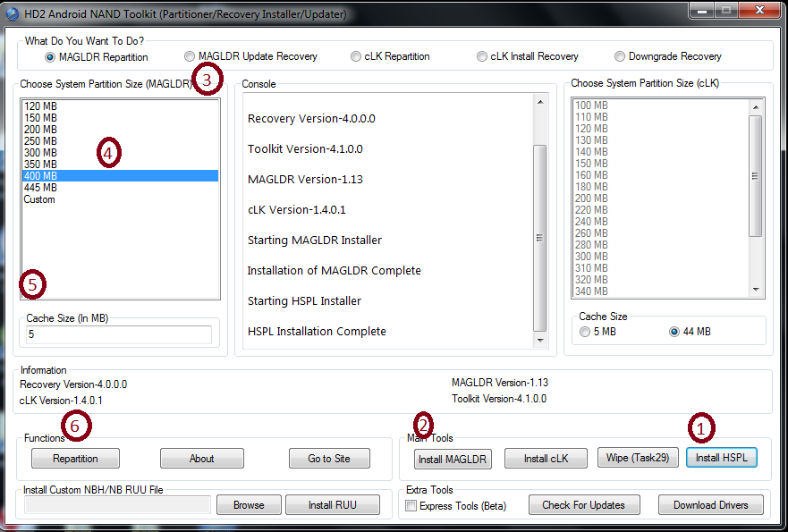This screenshot has height=532, width=788.
Task: Click Install cLK button
Action: tap(546, 458)
